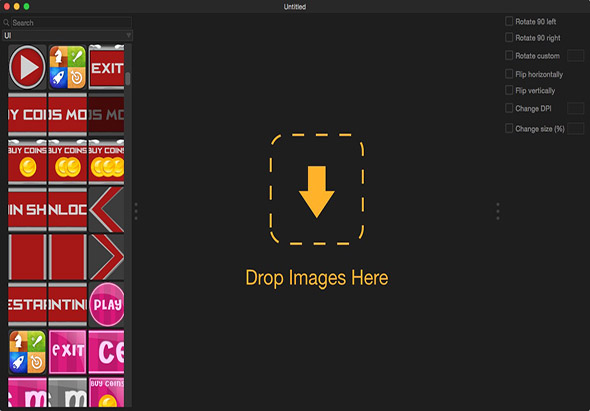This screenshot has width=590, height=411.
Task: Choose the pink 'm' thumbnail in bottom row
Action: pos(27,392)
